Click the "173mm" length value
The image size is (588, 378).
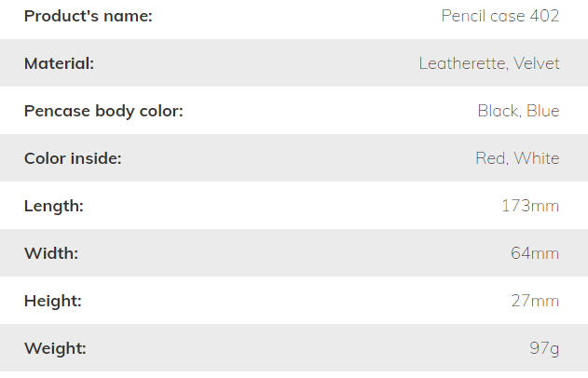(x=530, y=206)
